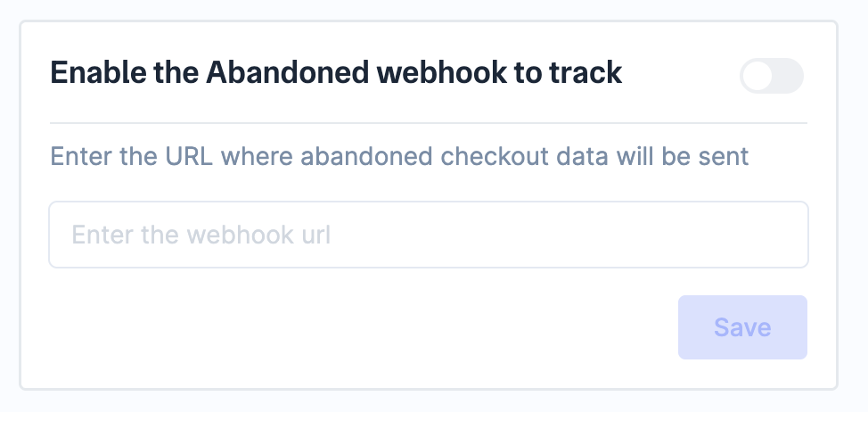Click the empty right side of the webhook URL box

(x=668, y=235)
